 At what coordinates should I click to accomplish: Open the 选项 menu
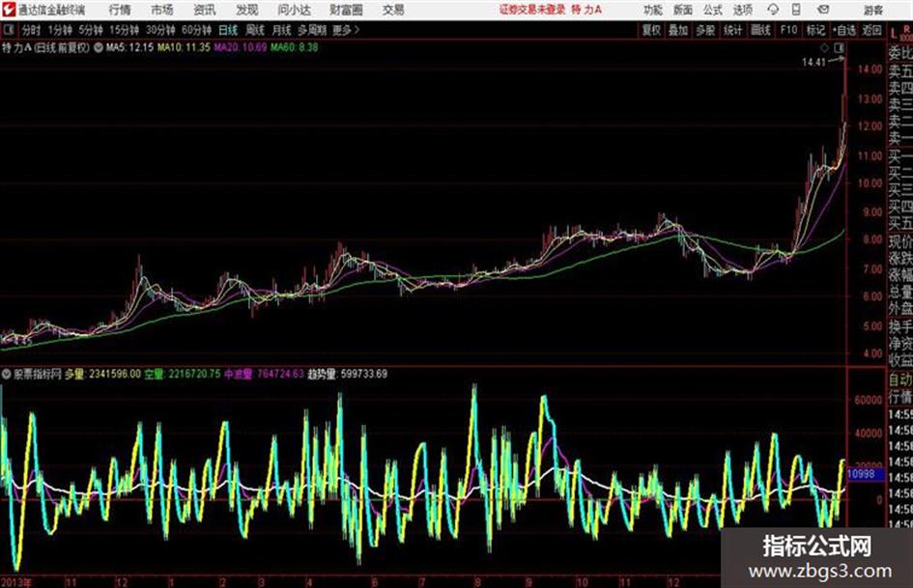[742, 10]
